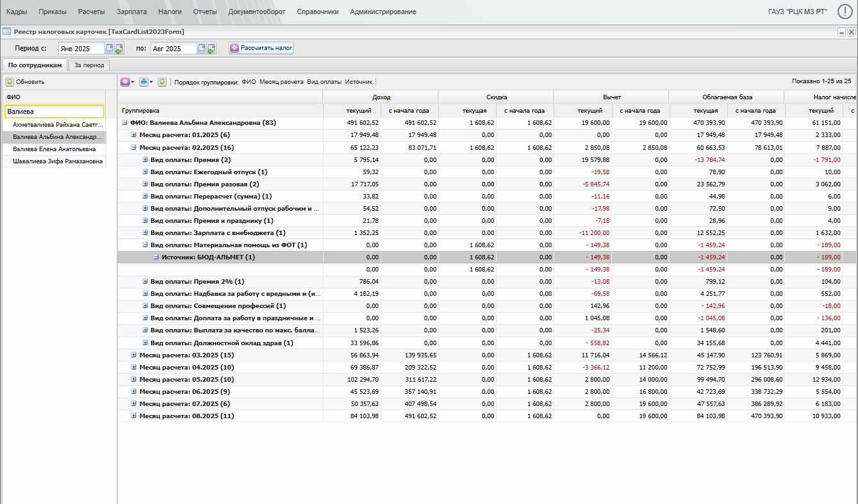The width and height of the screenshot is (858, 504).
Task: Switch to the За период tab
Action: pyautogui.click(x=88, y=65)
